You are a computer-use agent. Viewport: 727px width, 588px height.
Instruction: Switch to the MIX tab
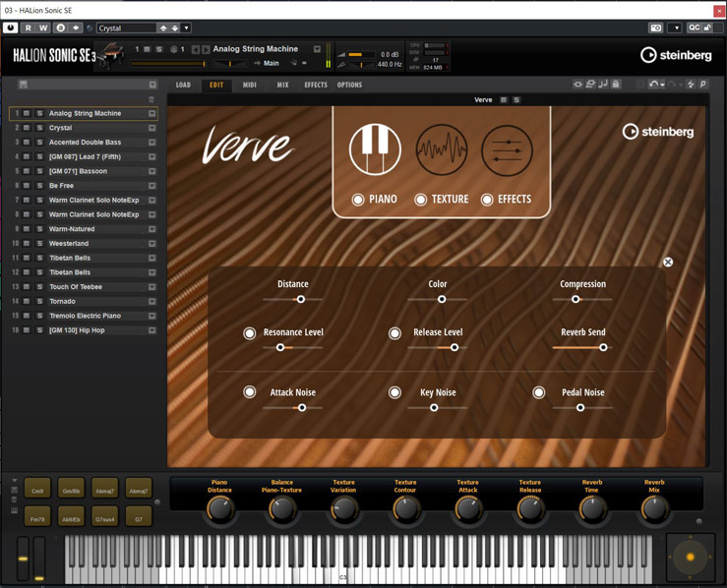tap(282, 85)
